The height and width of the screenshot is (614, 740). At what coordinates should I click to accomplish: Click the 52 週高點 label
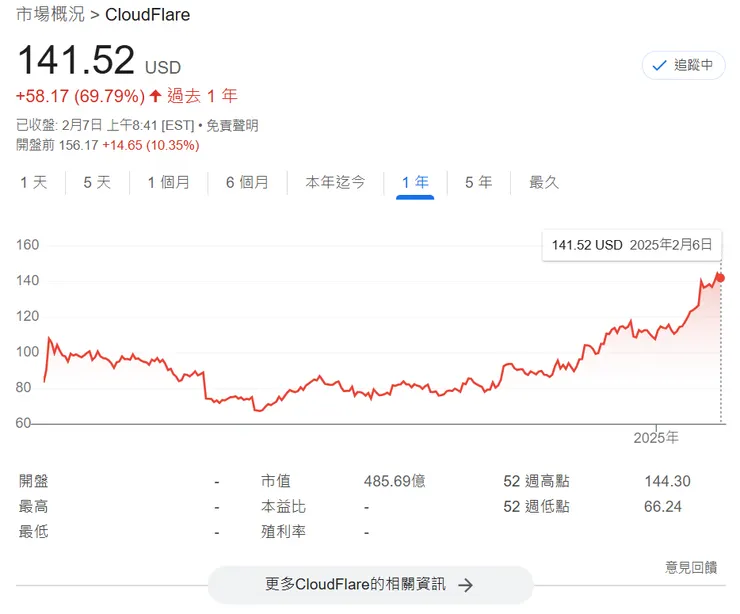click(x=536, y=481)
